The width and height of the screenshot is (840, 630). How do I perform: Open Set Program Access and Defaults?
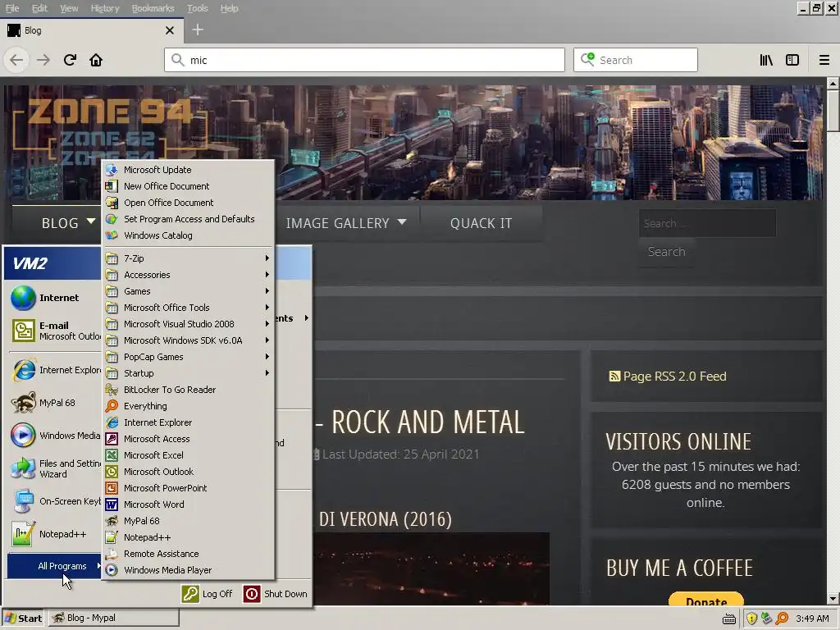189,219
